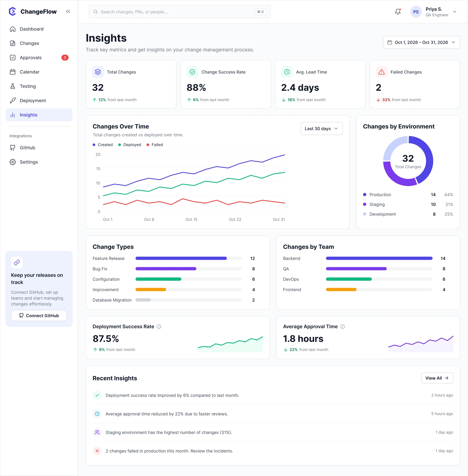
Task: Click the Total Changes layers icon
Action: click(x=98, y=72)
